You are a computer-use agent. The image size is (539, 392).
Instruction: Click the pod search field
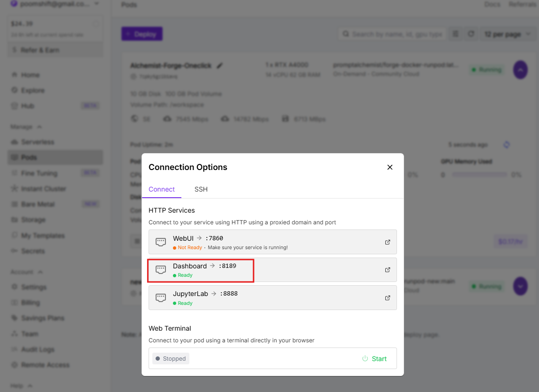click(392, 34)
